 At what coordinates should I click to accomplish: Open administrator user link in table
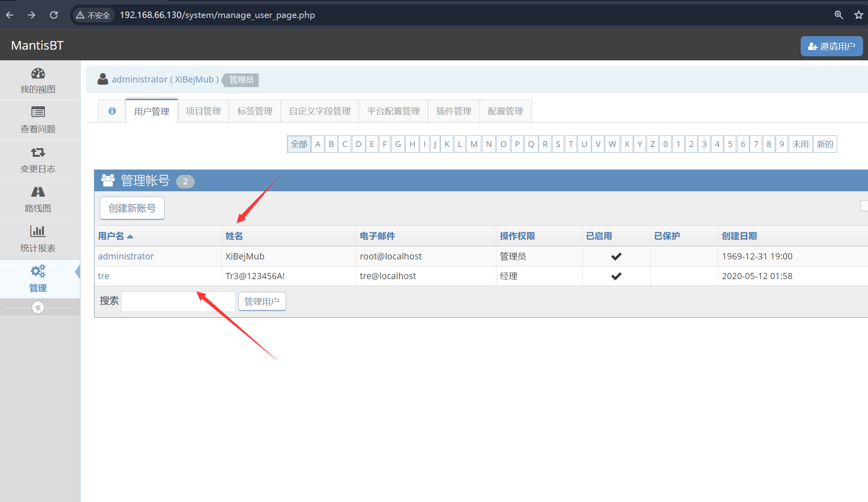pos(126,256)
